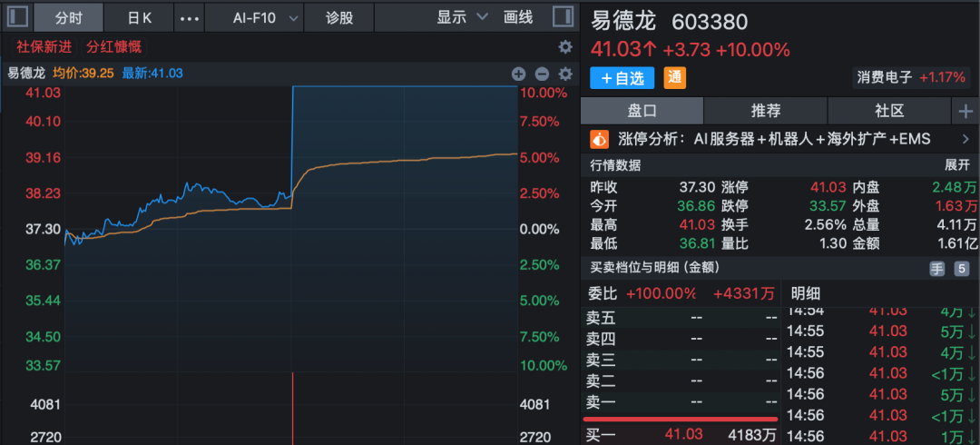Toggle the 手 unit button
This screenshot has width=980, height=445.
coord(936,269)
